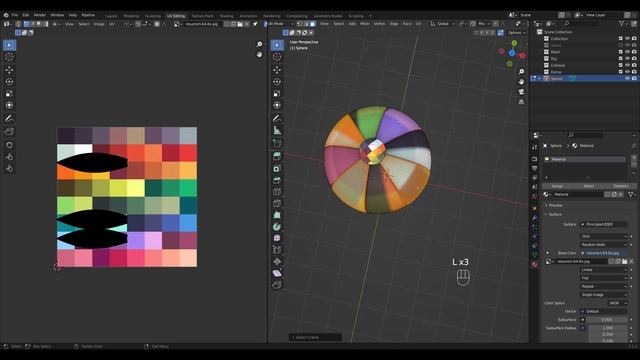This screenshot has width=640, height=360.
Task: Select the Inset Faces tool
Action: [277, 168]
